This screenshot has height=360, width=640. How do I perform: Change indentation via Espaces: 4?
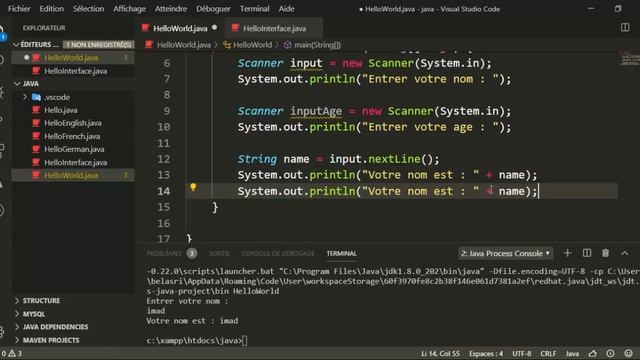coord(486,353)
